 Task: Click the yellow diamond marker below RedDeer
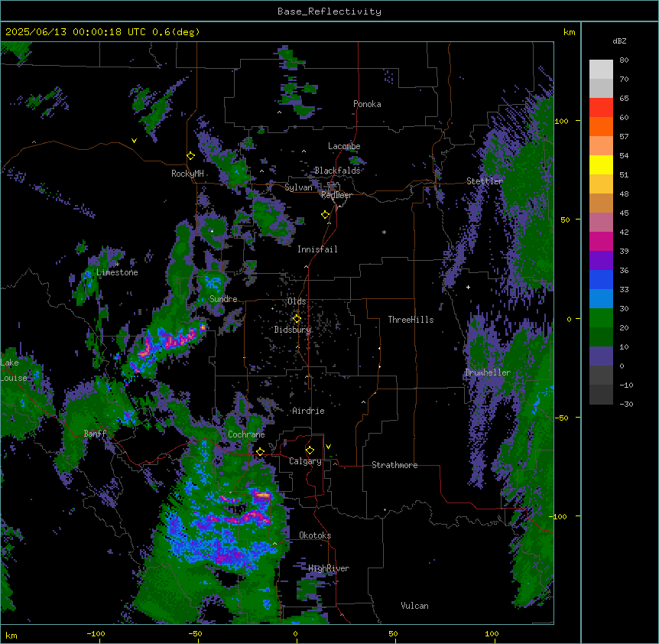(x=326, y=215)
